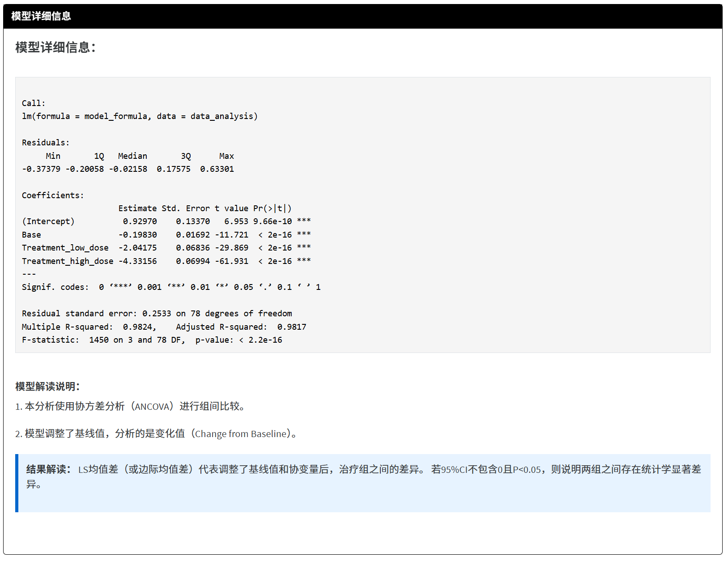Click the (Intercept) coefficient row label
This screenshot has height=561, width=728.
click(x=48, y=221)
